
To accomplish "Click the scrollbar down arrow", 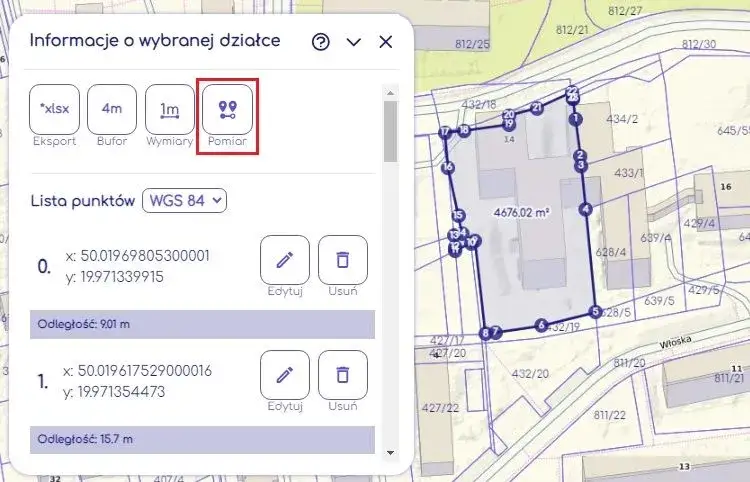I will [x=390, y=452].
